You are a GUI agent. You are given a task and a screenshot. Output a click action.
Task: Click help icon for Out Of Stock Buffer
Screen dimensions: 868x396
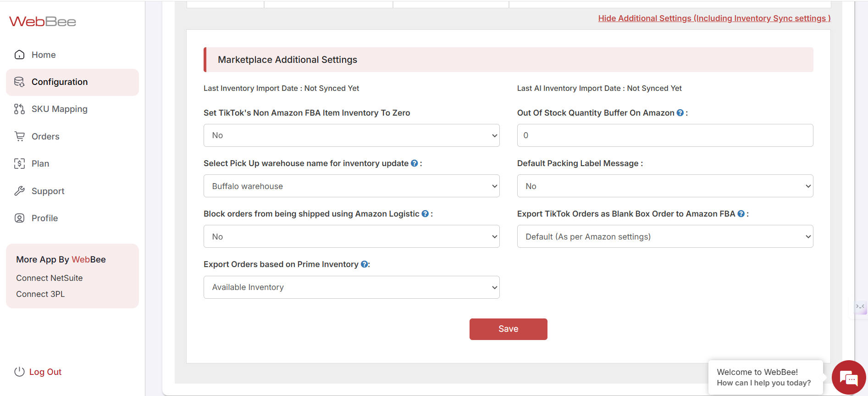click(680, 113)
